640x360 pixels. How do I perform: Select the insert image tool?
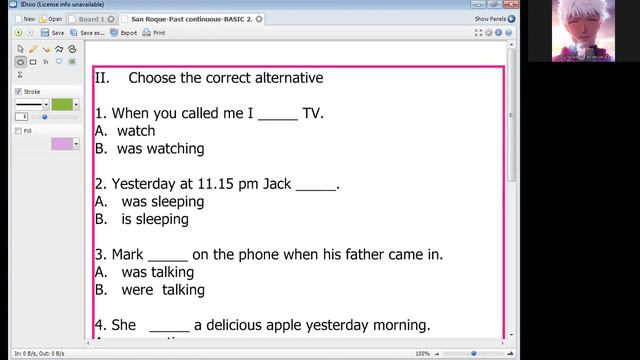[x=72, y=62]
